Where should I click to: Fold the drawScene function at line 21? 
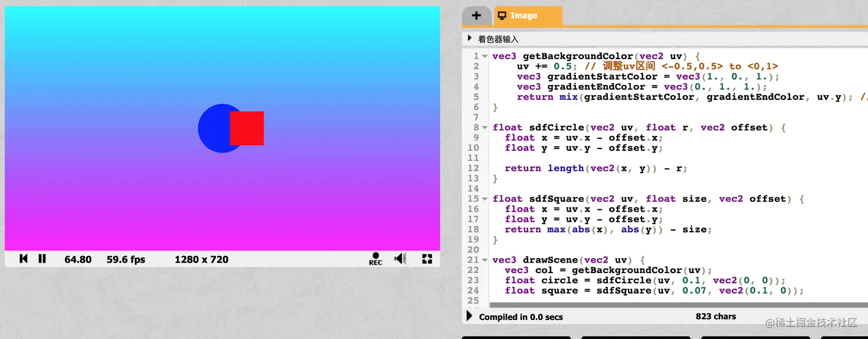485,260
